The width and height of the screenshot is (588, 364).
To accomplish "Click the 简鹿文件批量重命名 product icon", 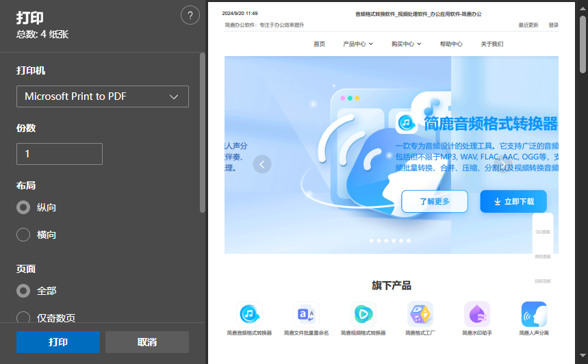I will [x=307, y=314].
